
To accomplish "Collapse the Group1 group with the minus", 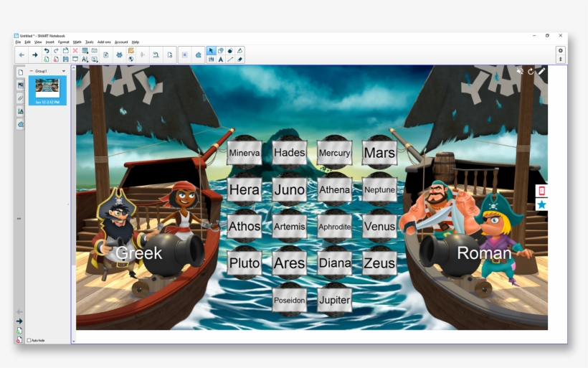I will (31, 71).
